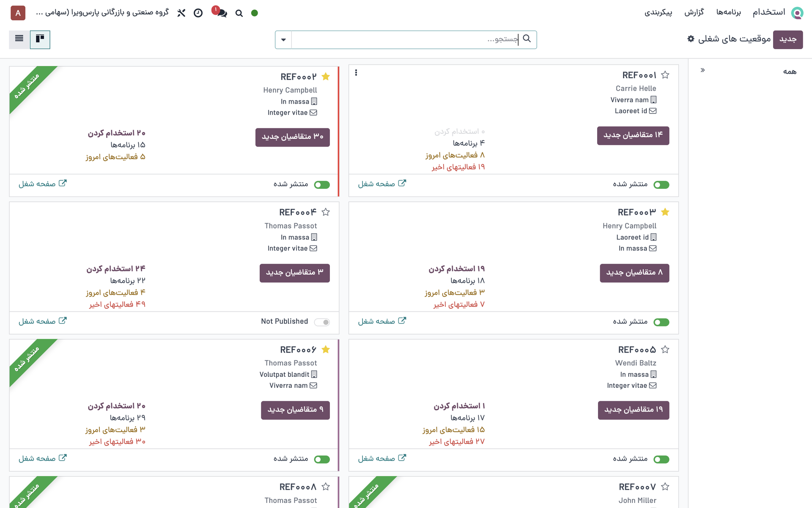The height and width of the screenshot is (508, 812).
Task: Switch to kanban view
Action: [40, 39]
